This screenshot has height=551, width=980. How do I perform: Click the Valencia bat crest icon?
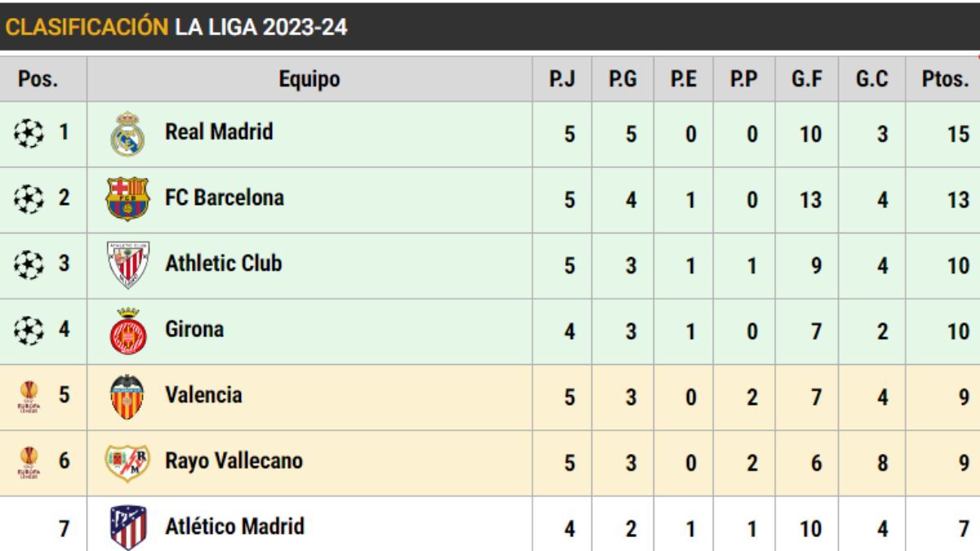coord(127,397)
